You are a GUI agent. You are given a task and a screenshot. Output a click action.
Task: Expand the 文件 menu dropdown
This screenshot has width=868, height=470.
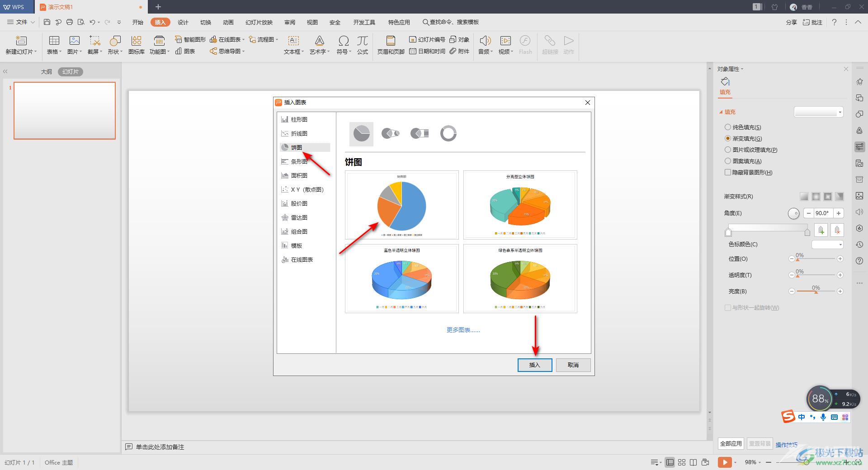21,22
